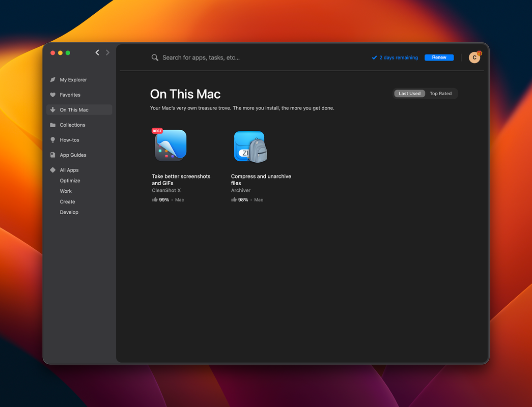This screenshot has height=407, width=532.
Task: Select On This Mac sidebar item
Action: tap(79, 109)
